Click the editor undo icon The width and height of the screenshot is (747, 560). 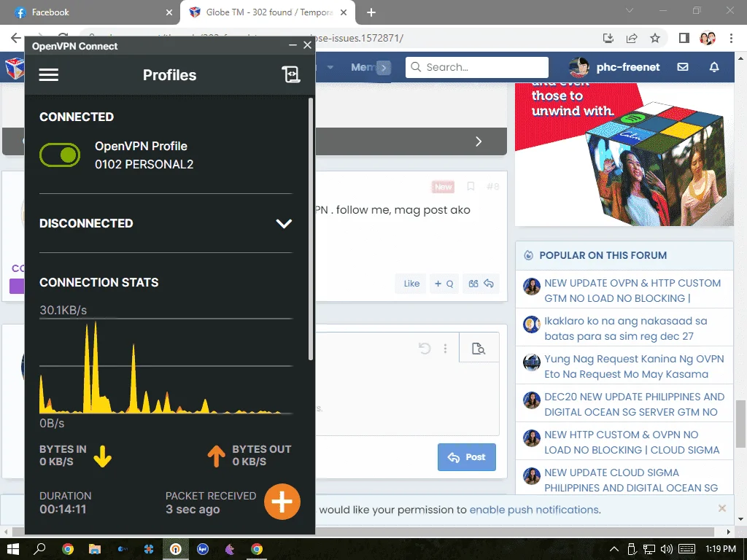[425, 349]
